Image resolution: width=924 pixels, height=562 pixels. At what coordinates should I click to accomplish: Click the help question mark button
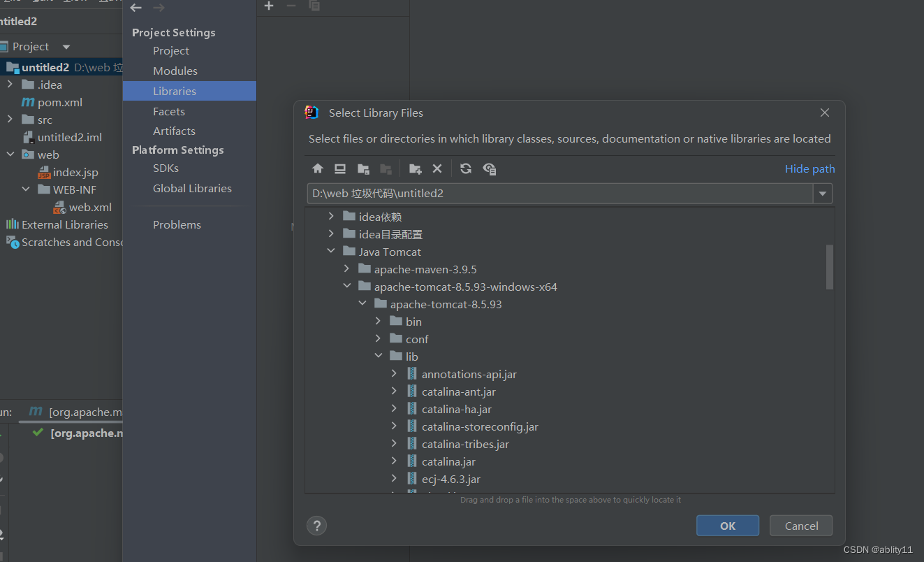pyautogui.click(x=316, y=526)
